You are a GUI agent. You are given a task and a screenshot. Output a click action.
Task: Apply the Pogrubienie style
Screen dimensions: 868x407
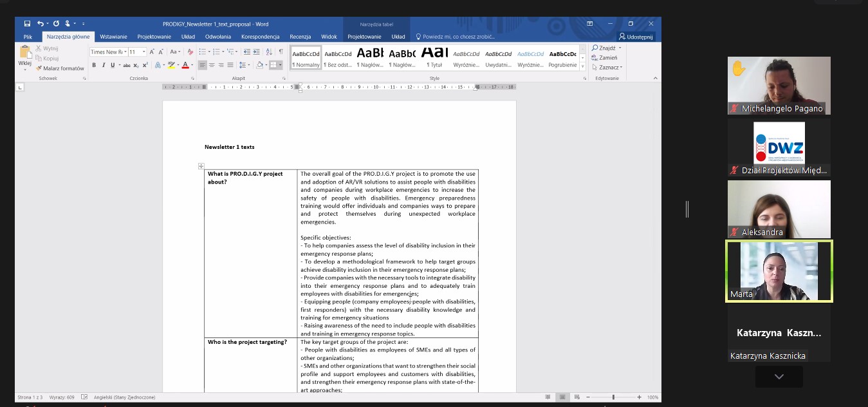pos(562,57)
